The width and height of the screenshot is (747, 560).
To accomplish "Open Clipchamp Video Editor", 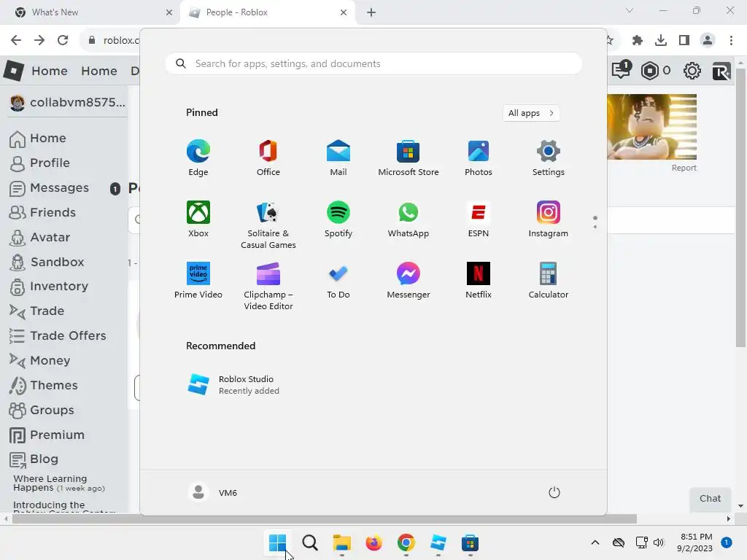I will pos(268,286).
